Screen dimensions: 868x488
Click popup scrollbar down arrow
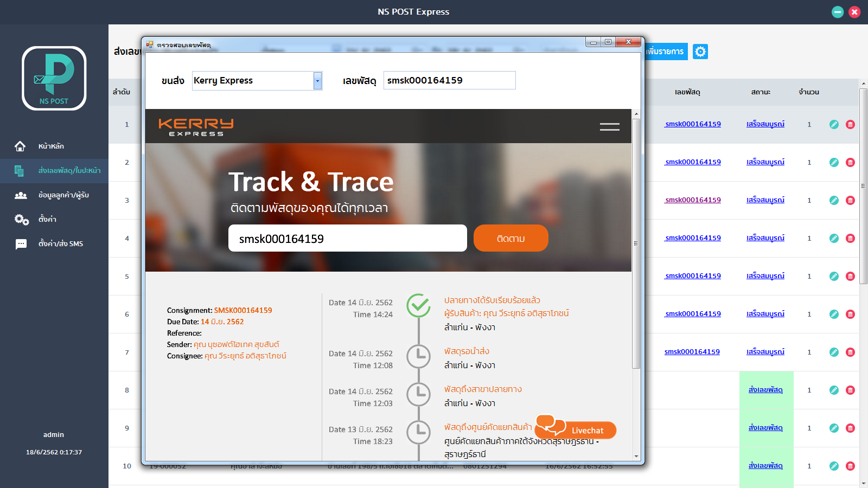tap(636, 457)
